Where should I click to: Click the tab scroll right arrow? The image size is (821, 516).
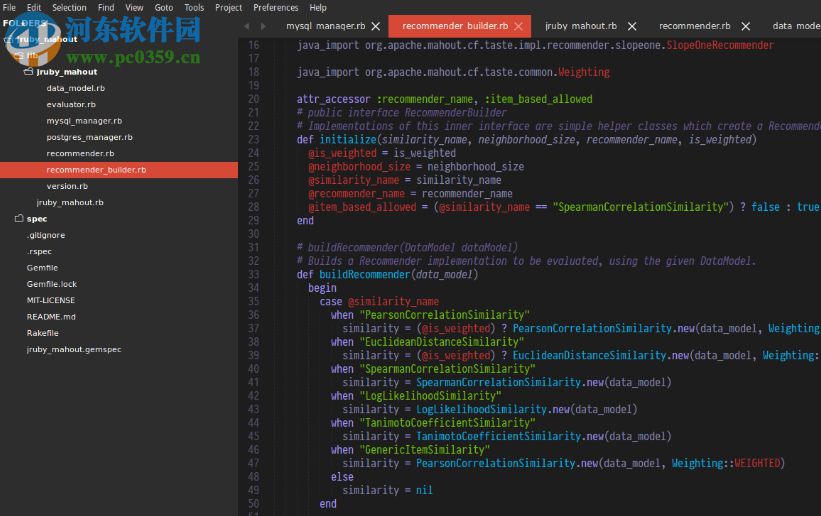pos(263,26)
